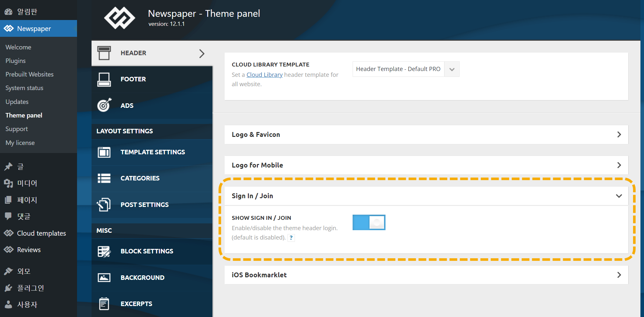644x317 pixels.
Task: Open the 사용자 menu item
Action: tap(38, 304)
